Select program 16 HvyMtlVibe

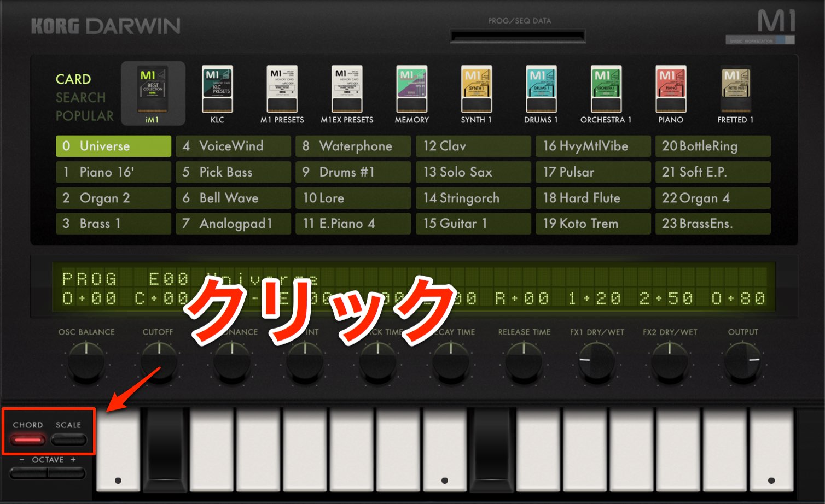pos(593,146)
